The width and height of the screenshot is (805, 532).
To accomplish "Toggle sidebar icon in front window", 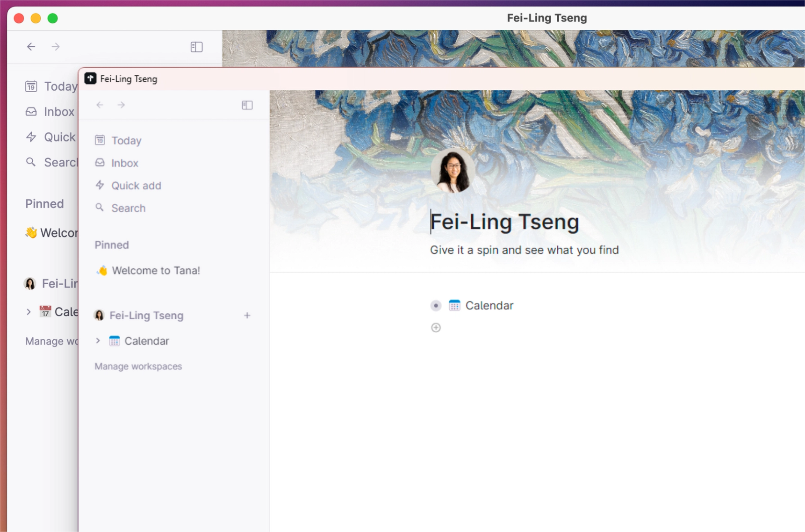I will (x=247, y=105).
